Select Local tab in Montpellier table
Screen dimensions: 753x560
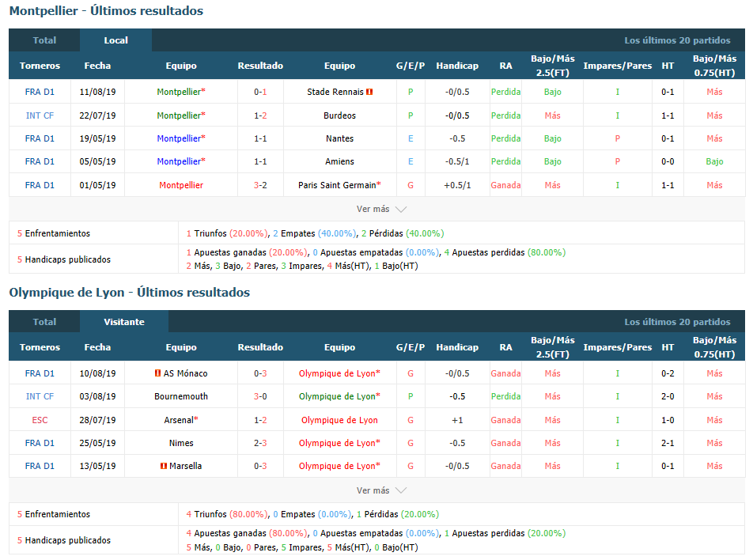tap(115, 40)
